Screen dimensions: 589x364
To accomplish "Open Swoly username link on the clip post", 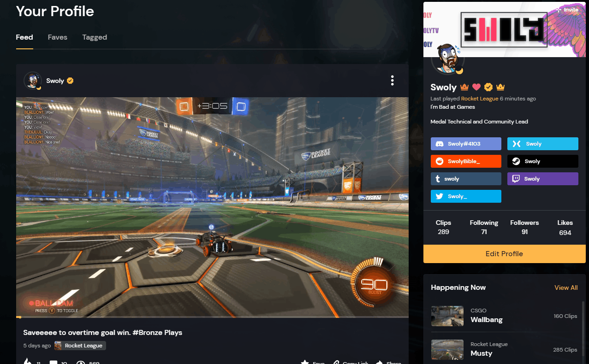I will 55,81.
